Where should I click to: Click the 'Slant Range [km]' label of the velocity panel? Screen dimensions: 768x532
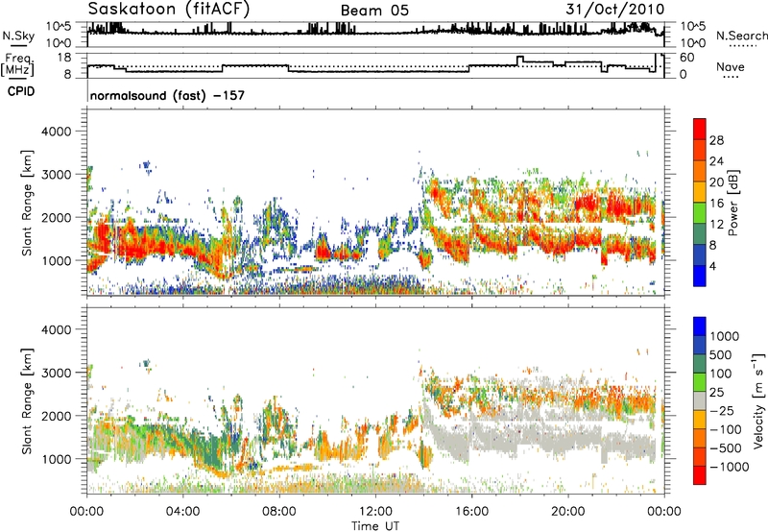(x=27, y=401)
